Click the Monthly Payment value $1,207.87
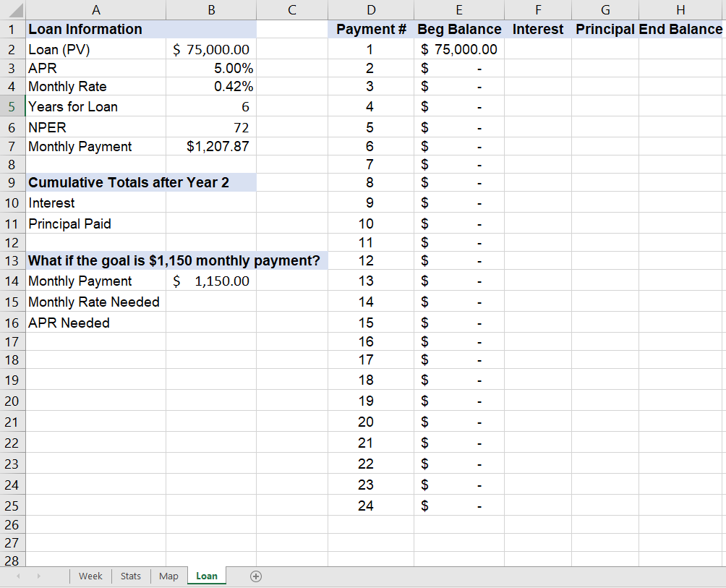This screenshot has height=588, width=726. tap(211, 146)
